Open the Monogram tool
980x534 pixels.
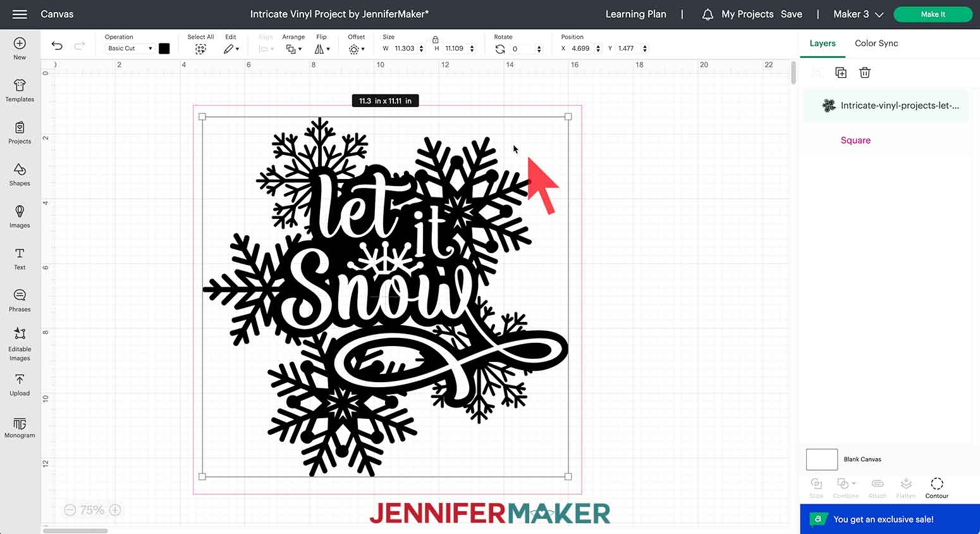(x=20, y=428)
